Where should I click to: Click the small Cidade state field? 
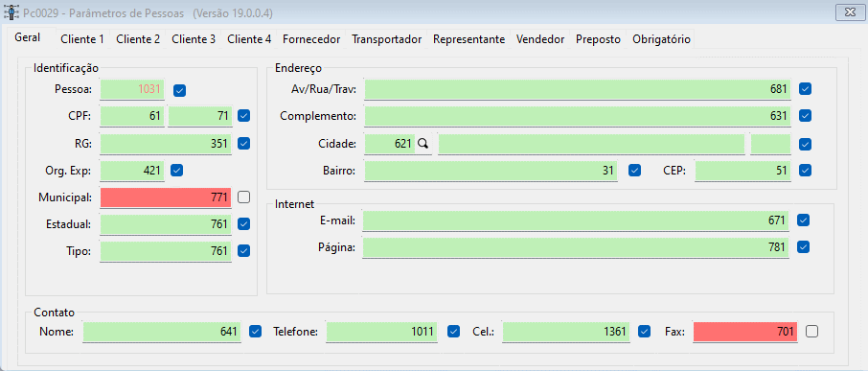[770, 144]
